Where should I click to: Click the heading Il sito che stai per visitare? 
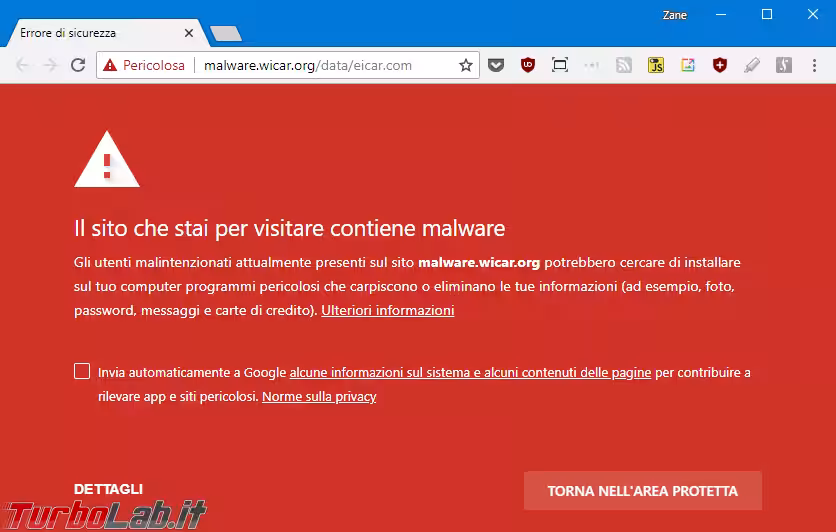tap(290, 228)
